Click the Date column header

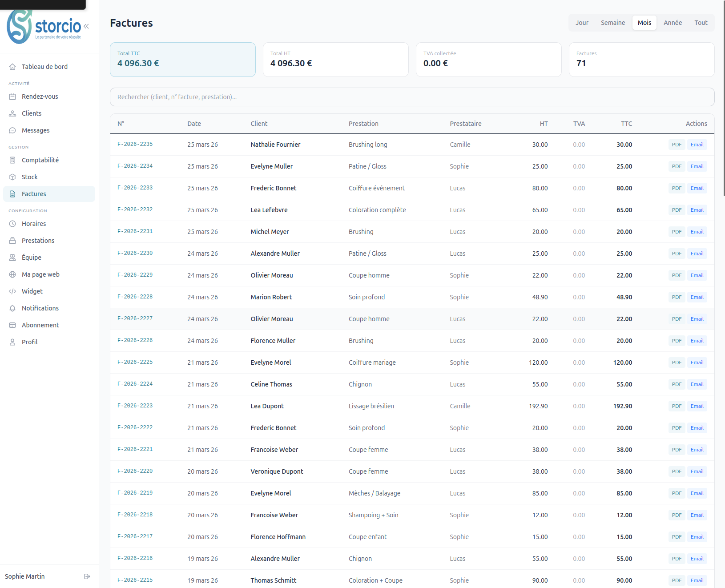[x=194, y=124]
